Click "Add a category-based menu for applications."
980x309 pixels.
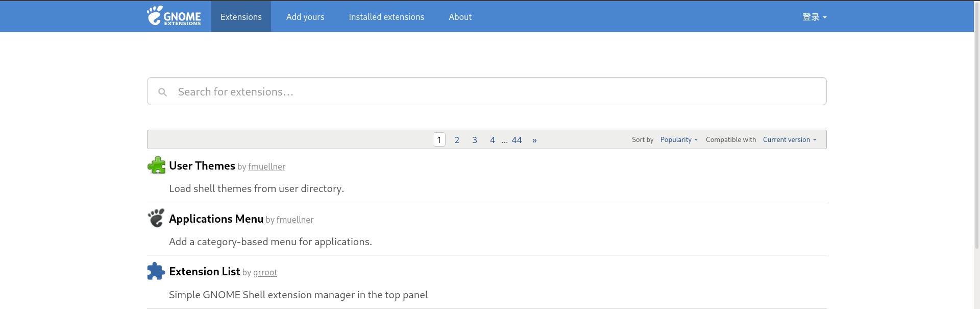(271, 242)
